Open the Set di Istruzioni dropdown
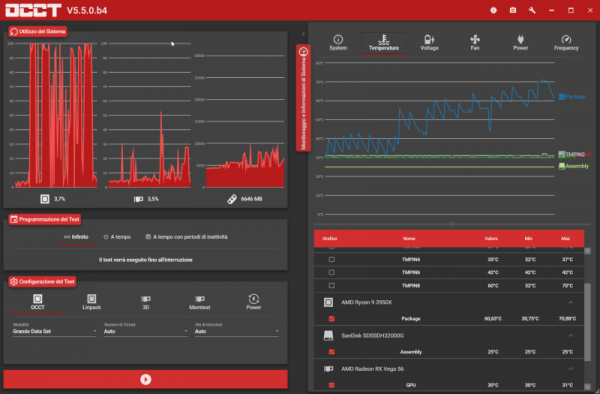The image size is (600, 394). click(x=236, y=331)
